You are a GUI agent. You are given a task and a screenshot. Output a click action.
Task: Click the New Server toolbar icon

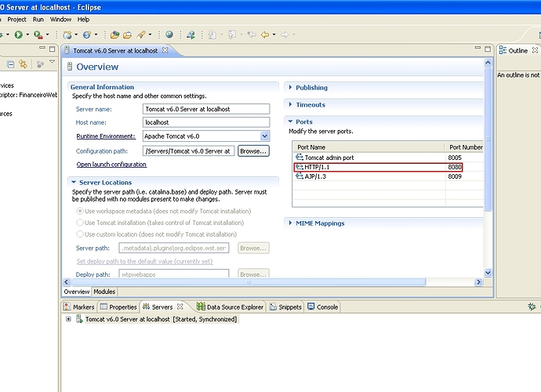67,34
